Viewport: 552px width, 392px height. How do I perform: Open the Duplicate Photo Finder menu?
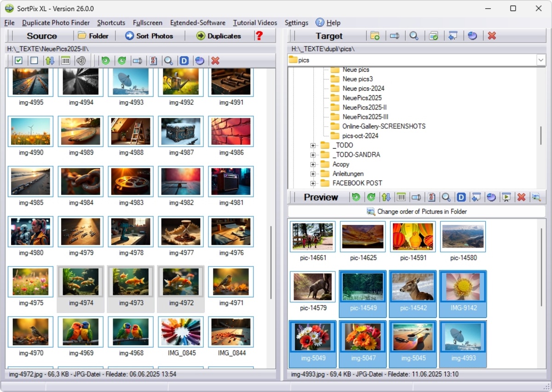56,23
